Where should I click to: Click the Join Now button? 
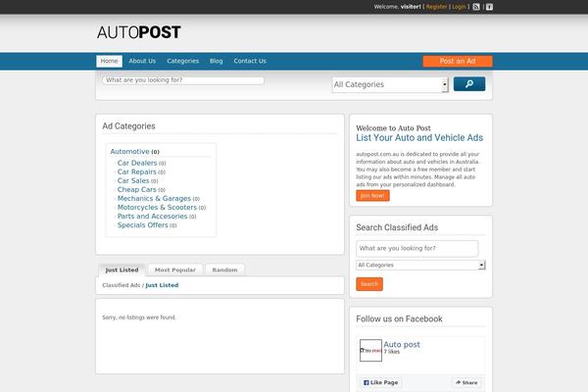pos(372,195)
